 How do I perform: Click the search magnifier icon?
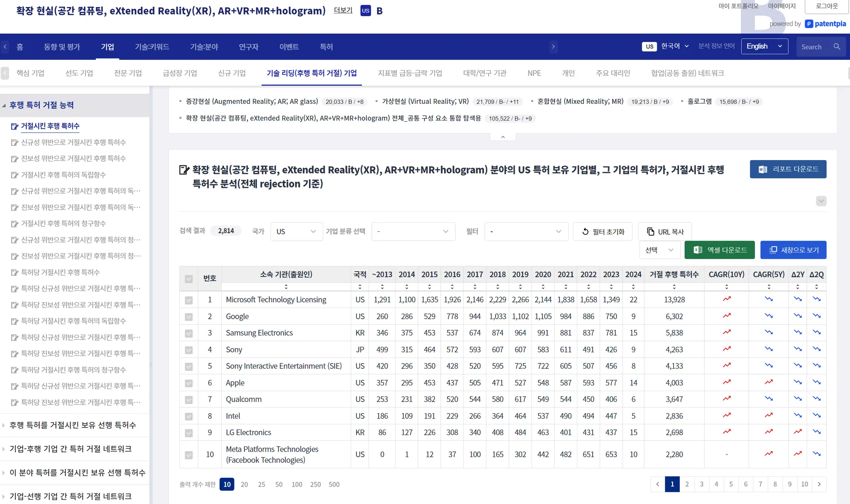click(837, 47)
